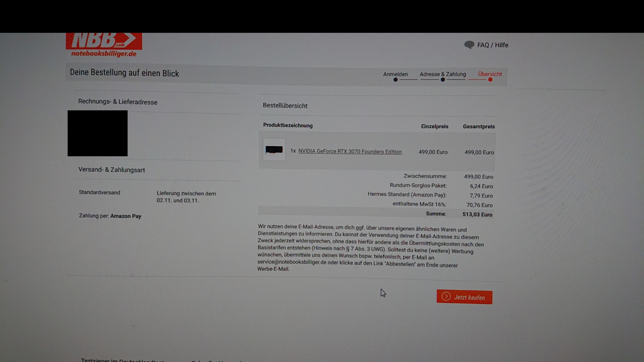Click the NBB notebooksbilliger.de logo
Screen dimensions: 644x362
[104, 45]
